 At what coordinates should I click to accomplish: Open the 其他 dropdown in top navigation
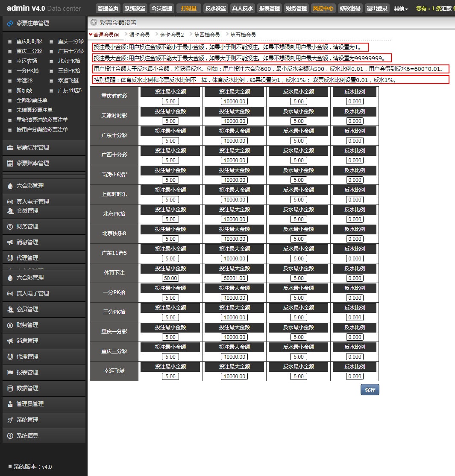click(401, 9)
